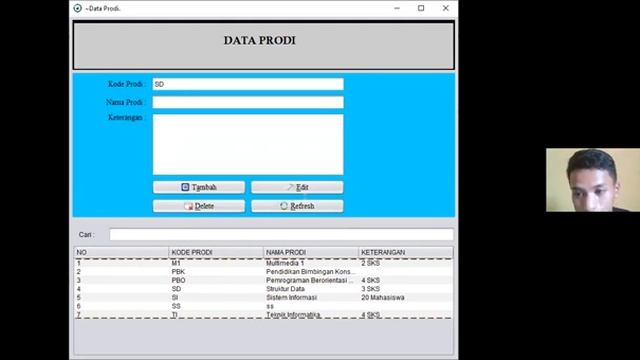Screen dimensions: 640x360
Task: Click inside the Keterangan text area
Action: tap(248, 144)
